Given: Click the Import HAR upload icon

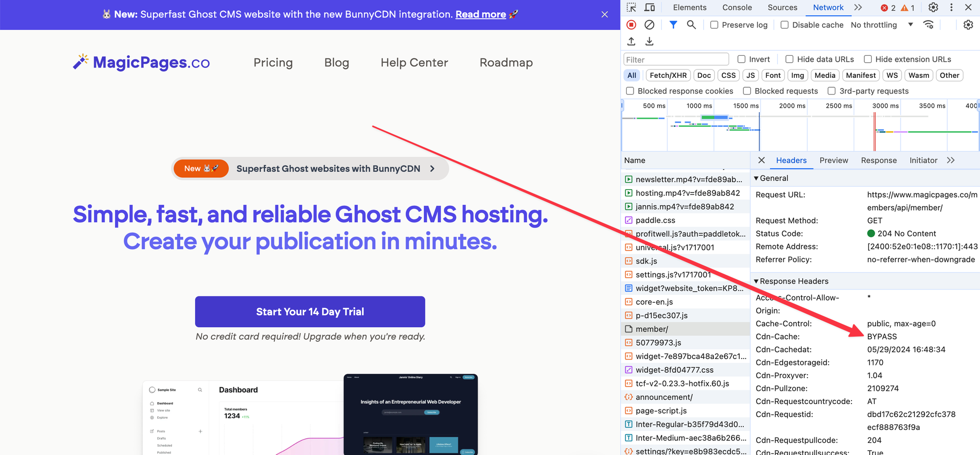Looking at the screenshot, I should tap(631, 42).
